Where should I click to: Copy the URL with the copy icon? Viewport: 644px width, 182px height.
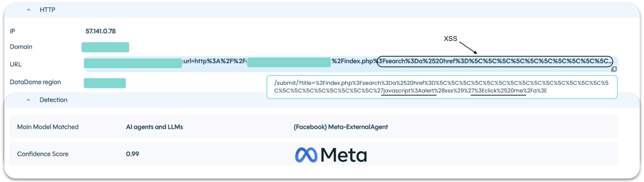(614, 69)
